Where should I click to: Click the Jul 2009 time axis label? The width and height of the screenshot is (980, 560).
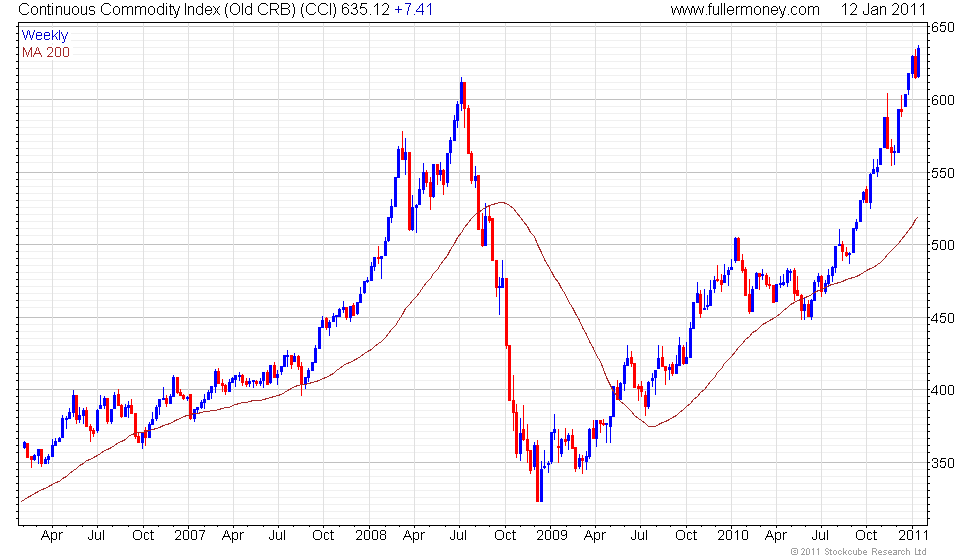639,536
